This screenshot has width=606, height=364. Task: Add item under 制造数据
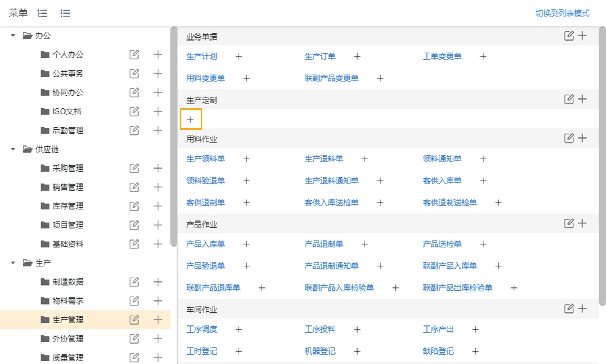[x=158, y=282]
